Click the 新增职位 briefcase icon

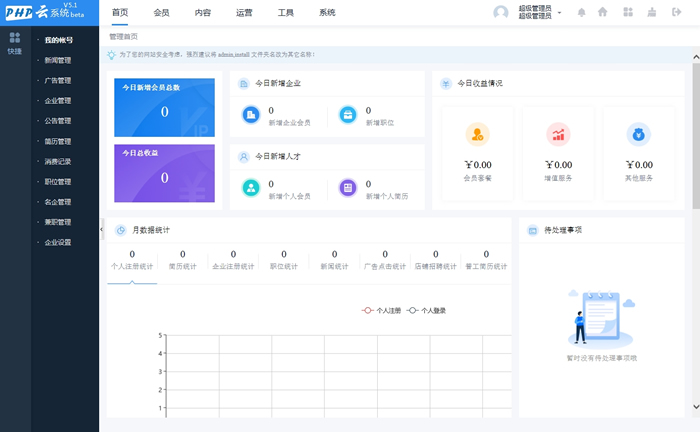pos(348,115)
